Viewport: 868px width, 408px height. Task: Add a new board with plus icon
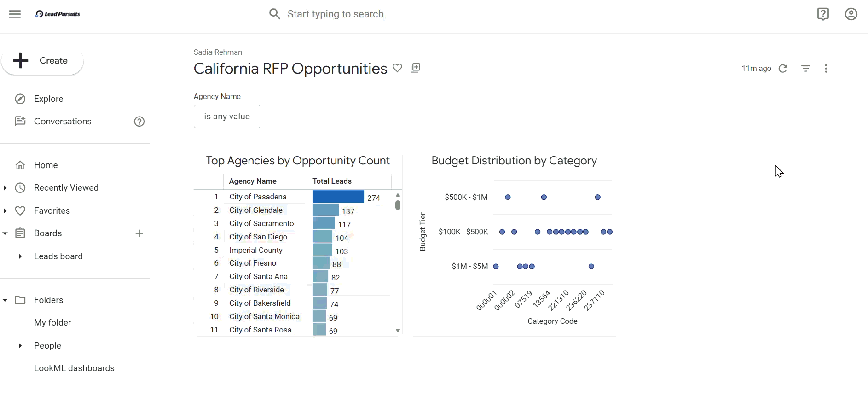139,233
